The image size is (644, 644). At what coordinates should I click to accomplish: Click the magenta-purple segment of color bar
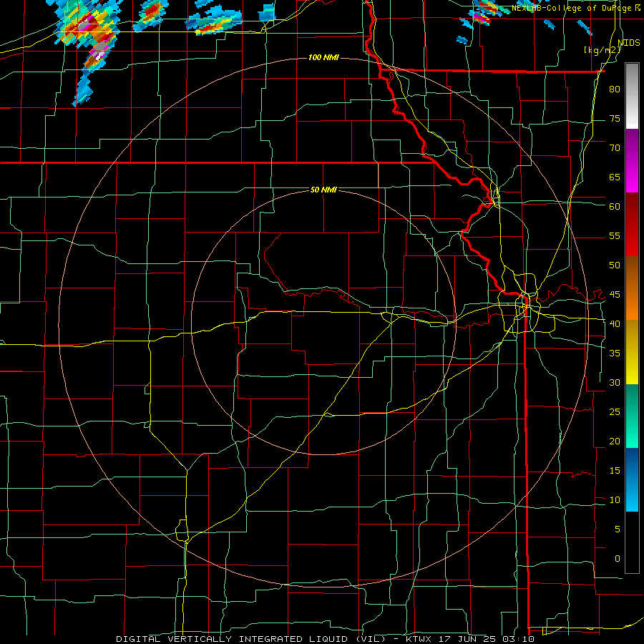point(632,160)
